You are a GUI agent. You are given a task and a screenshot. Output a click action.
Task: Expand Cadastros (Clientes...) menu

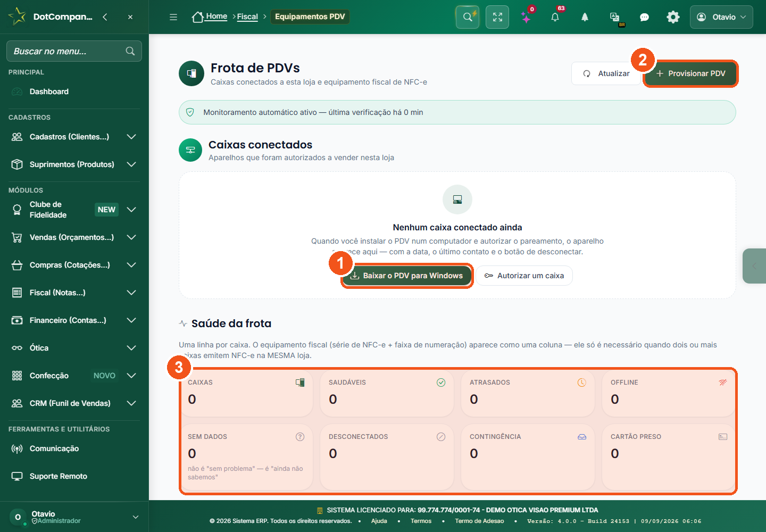74,137
